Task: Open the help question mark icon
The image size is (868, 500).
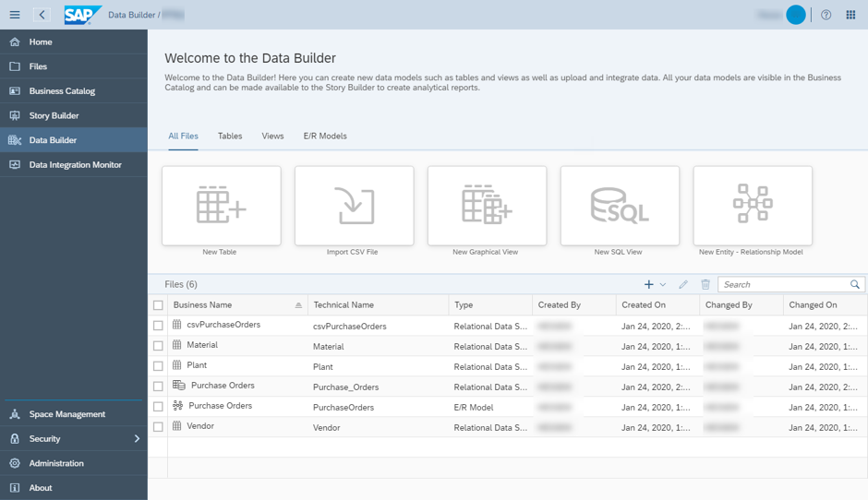Action: point(826,15)
